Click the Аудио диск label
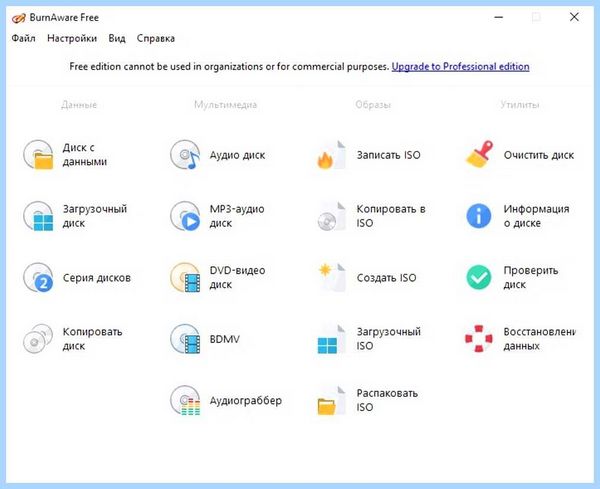The image size is (600, 489). 237,155
